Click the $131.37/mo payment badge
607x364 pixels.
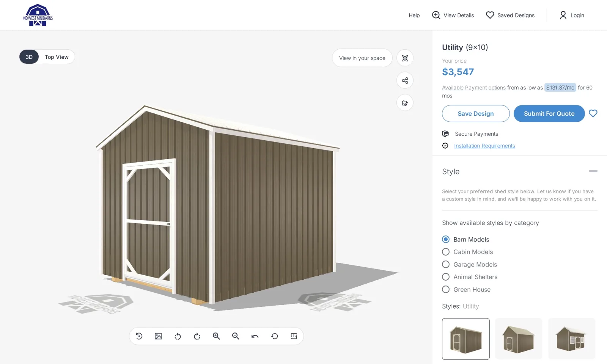coord(560,88)
